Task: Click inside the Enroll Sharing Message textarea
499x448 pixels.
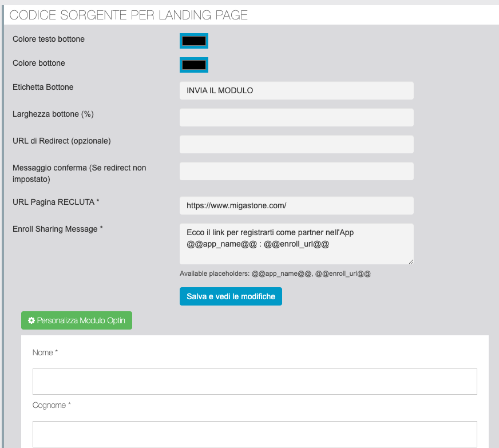Action: tap(296, 244)
